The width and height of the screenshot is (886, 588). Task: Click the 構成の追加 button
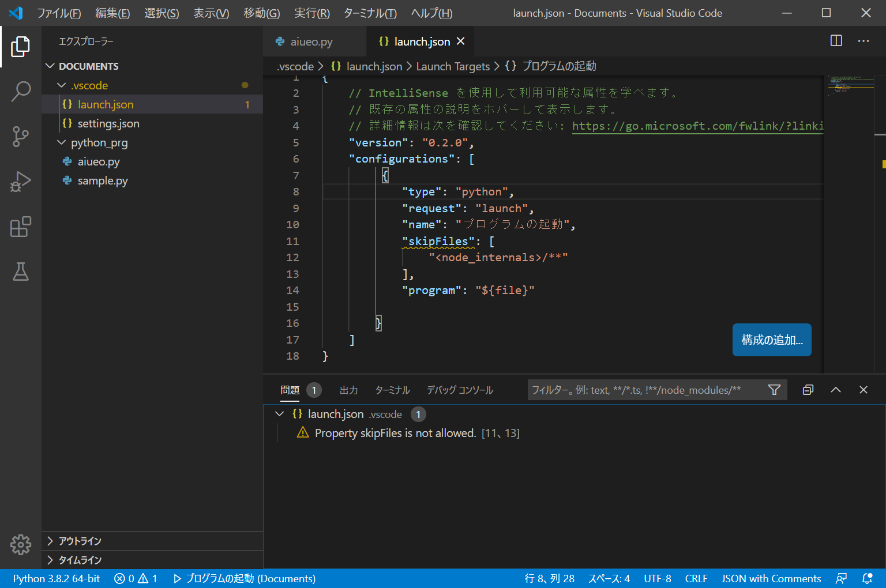771,340
